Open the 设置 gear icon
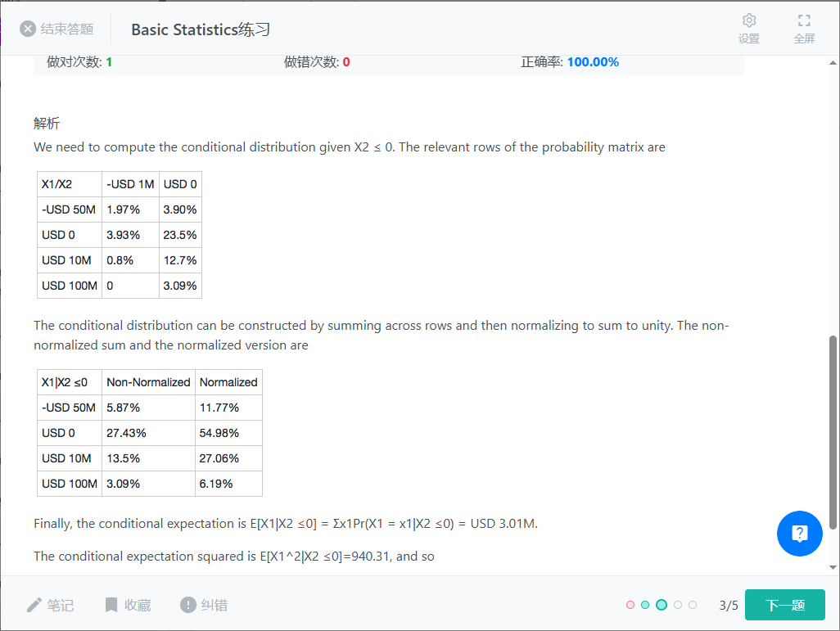 [749, 20]
